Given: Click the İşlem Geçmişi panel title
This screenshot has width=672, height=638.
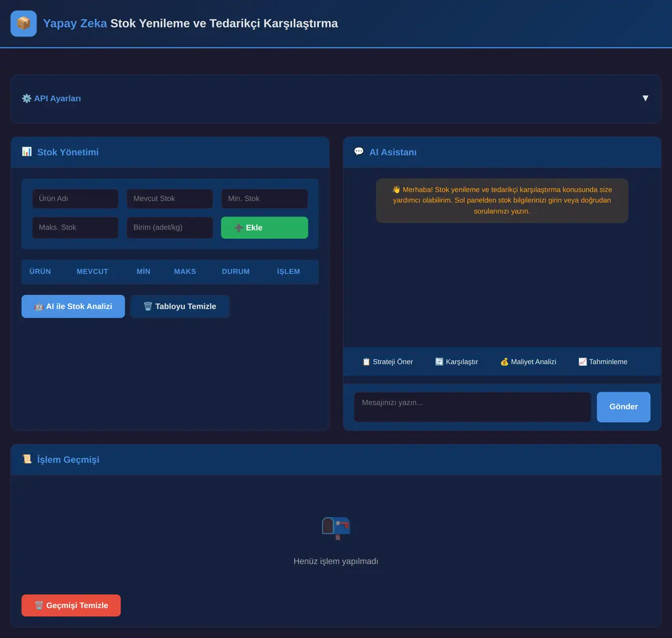Looking at the screenshot, I should [68, 459].
